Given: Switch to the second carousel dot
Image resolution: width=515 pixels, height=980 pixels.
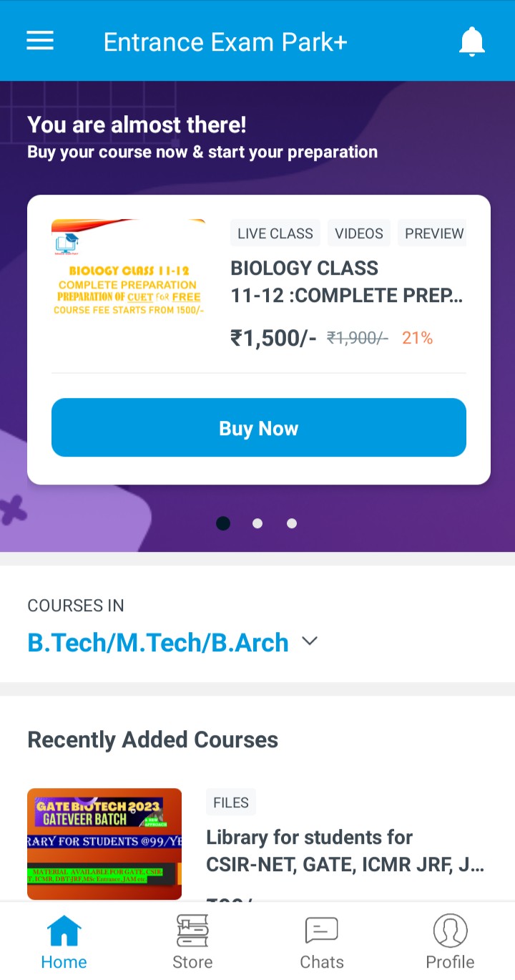Looking at the screenshot, I should coord(257,523).
